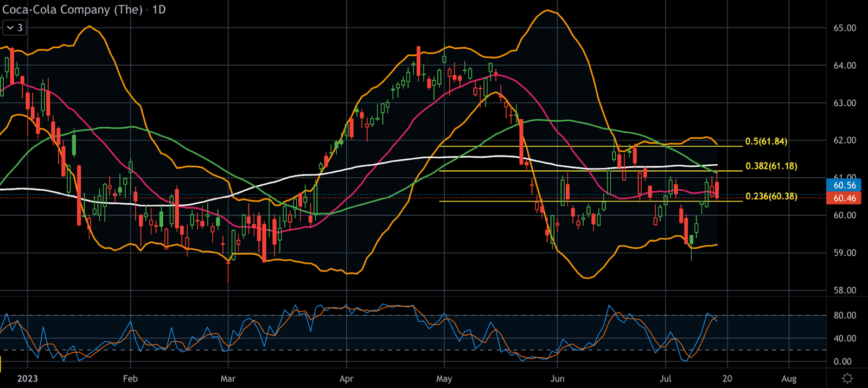Click the Apr label on time axis
The width and height of the screenshot is (868, 388).
[x=346, y=379]
